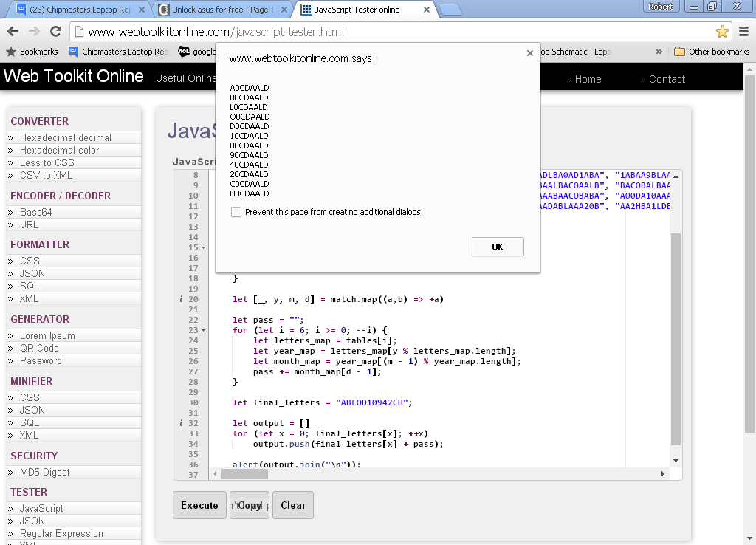Click the page reload icon

click(55, 32)
